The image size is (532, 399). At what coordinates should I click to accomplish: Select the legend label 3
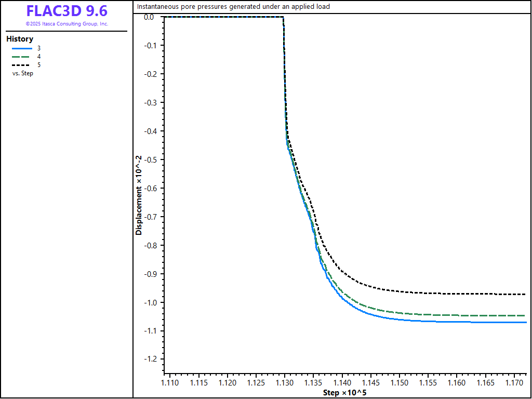click(x=39, y=48)
